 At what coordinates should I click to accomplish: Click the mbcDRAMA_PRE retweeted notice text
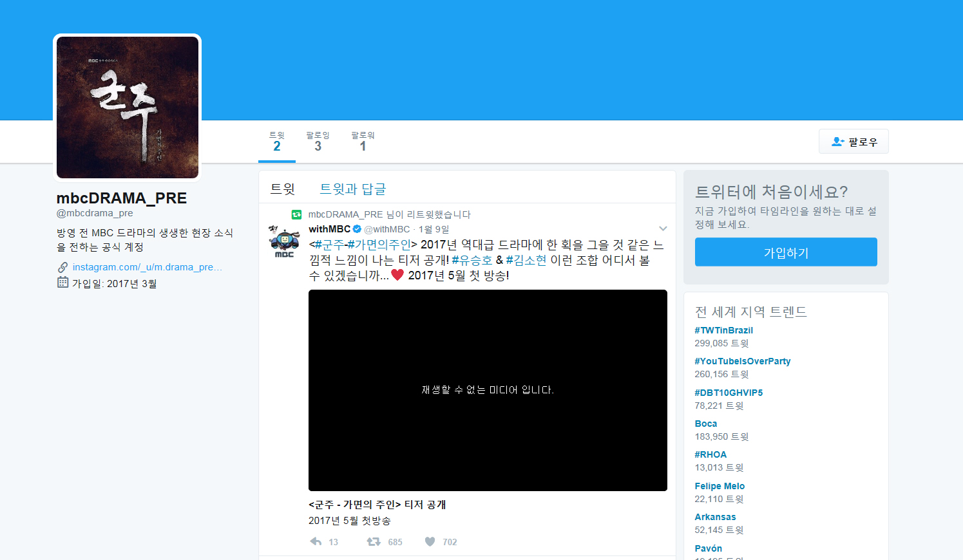[389, 214]
